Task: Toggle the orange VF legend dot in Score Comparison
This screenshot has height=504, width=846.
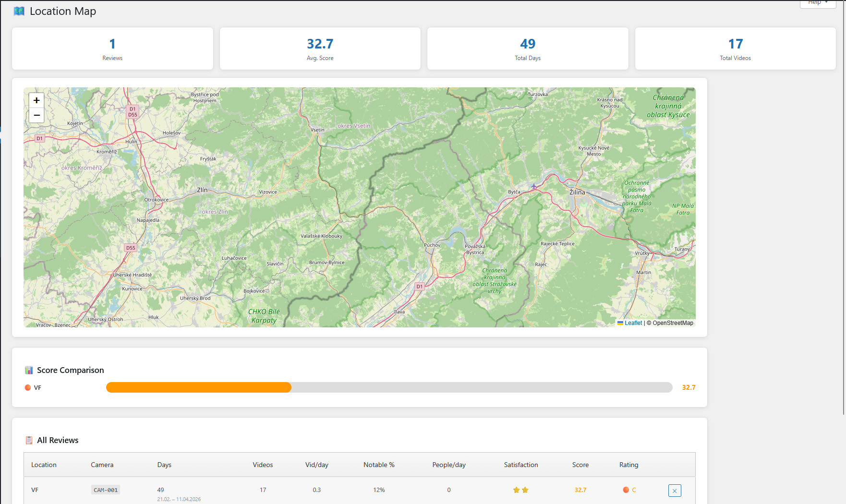Action: [x=27, y=387]
